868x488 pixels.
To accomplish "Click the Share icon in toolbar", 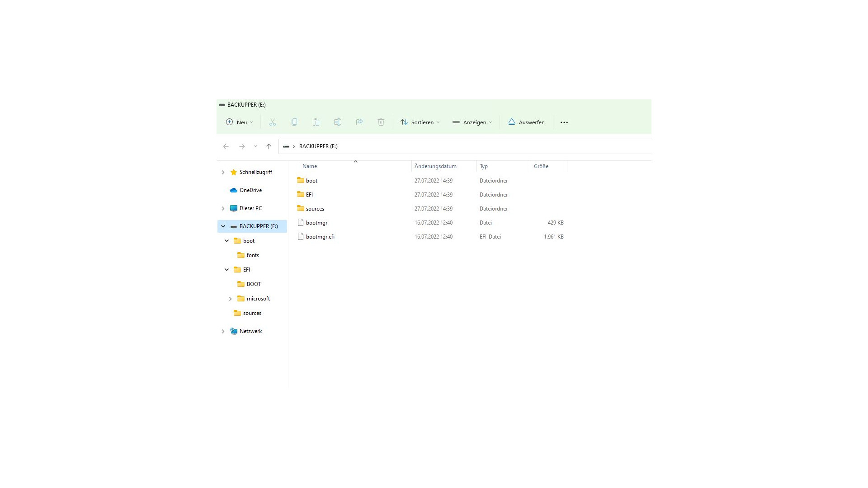I will 359,122.
